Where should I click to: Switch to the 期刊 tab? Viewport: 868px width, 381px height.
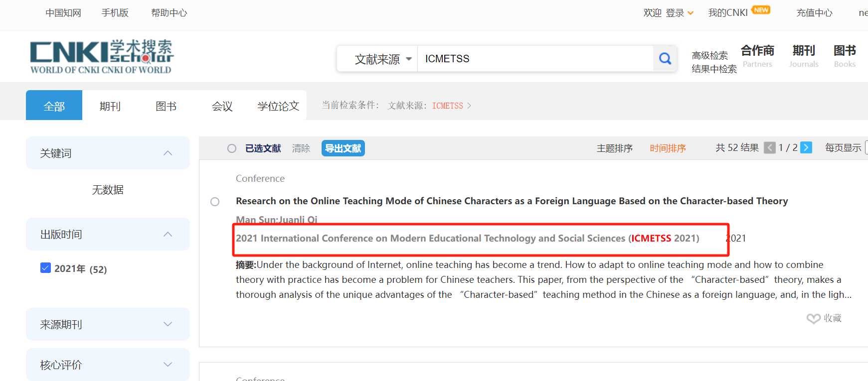click(110, 106)
